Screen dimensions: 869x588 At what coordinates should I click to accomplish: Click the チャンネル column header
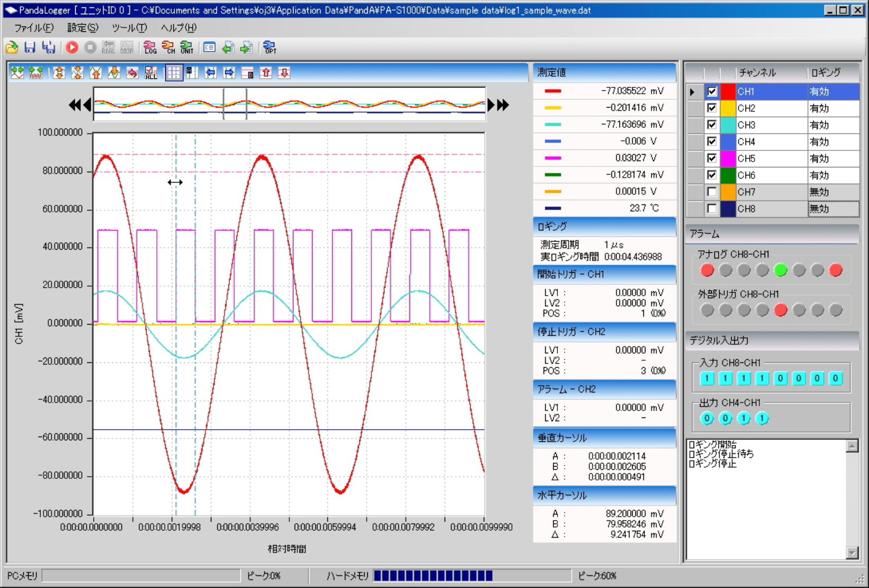coord(772,73)
